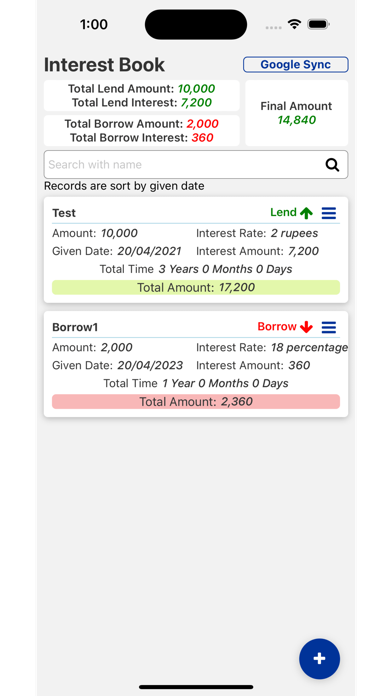
Task: Tap Amount 2,000 in Borrow1 record
Action: (92, 348)
